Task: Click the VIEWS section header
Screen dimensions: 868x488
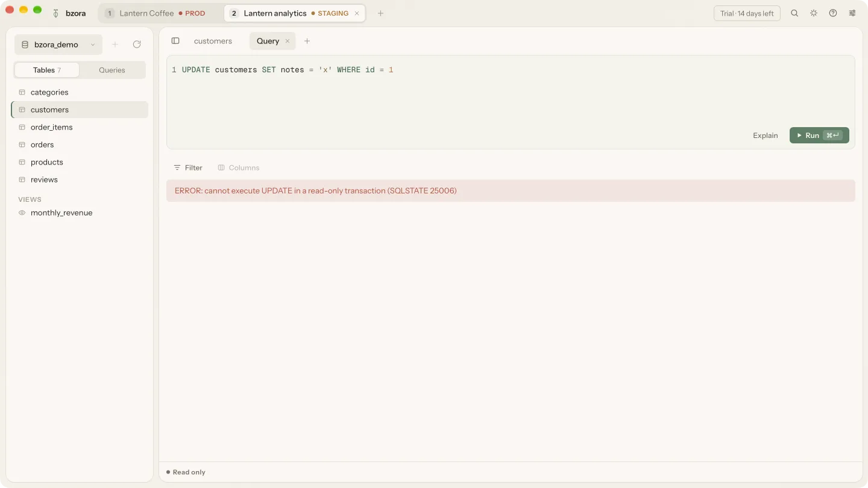Action: point(30,199)
